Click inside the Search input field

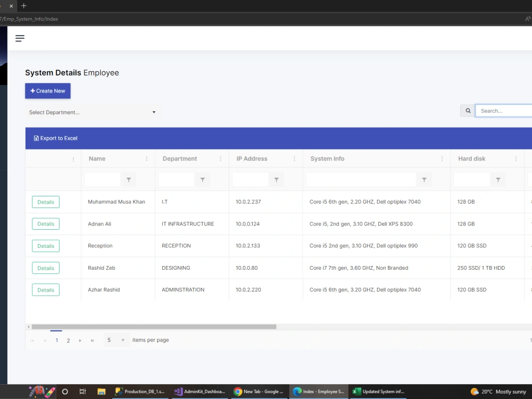coord(503,110)
